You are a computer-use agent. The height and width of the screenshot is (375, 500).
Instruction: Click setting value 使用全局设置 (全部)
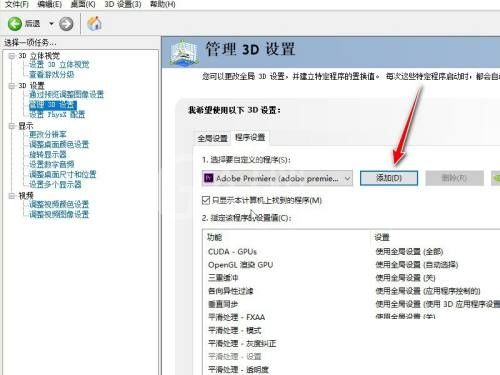[409, 252]
